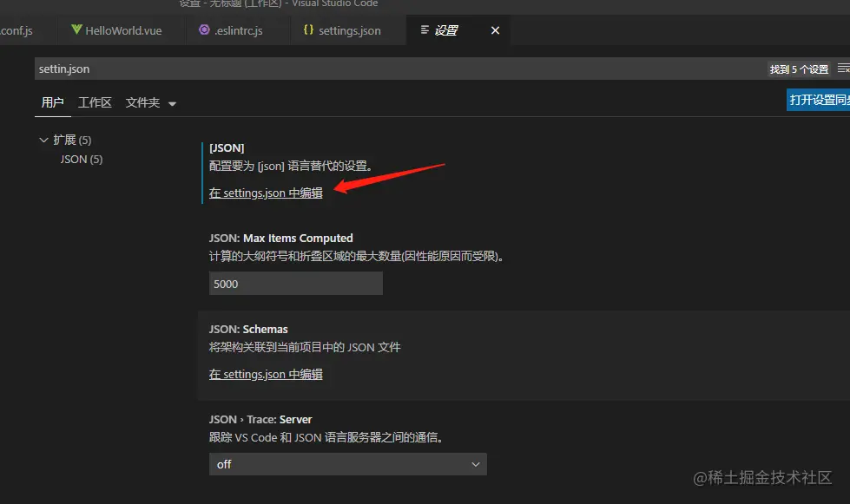Open JSON Schemas 在 settings.json 中编辑 link
850x504 pixels.
pyautogui.click(x=266, y=374)
